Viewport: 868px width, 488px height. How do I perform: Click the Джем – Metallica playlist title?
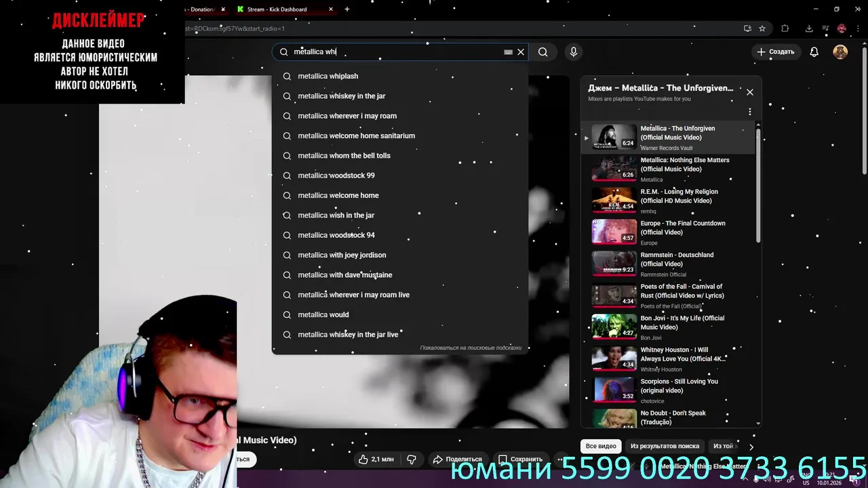660,88
